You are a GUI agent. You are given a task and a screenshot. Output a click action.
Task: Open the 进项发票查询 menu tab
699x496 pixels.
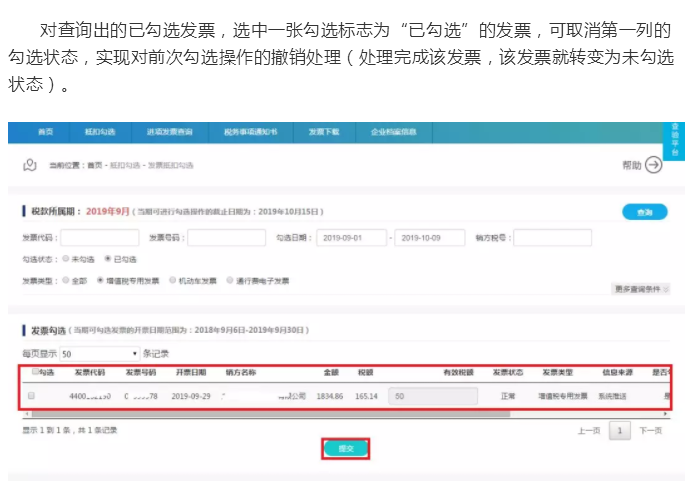(169, 131)
